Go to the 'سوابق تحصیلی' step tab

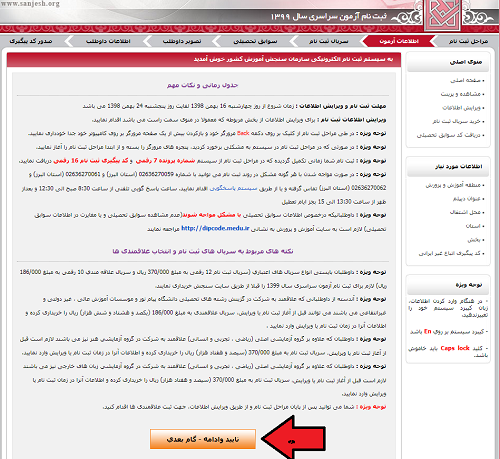255,41
